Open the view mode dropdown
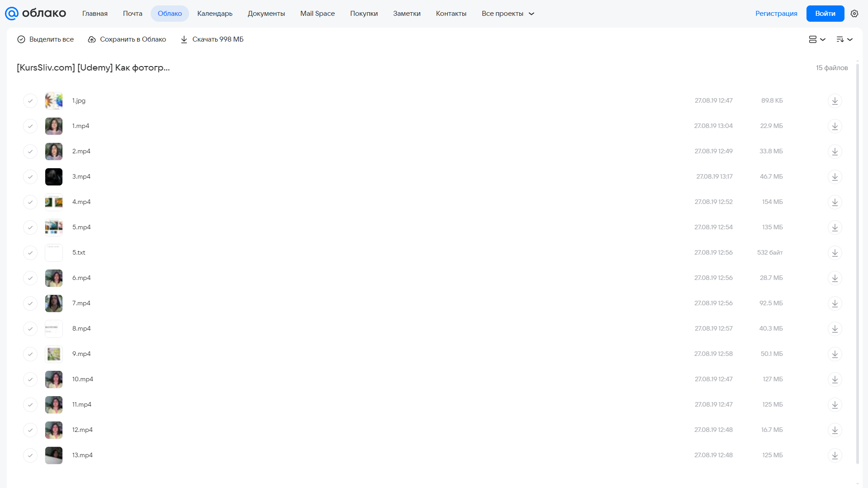868x488 pixels. point(817,39)
